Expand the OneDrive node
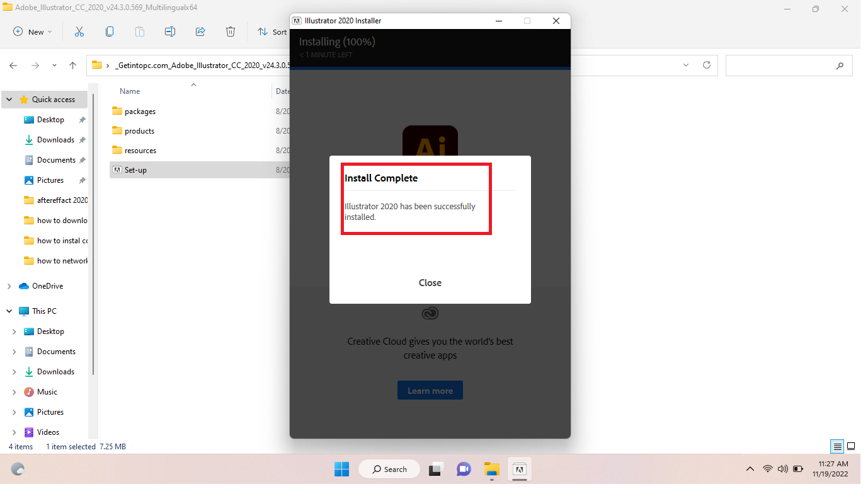Image resolution: width=868 pixels, height=489 pixels. (9, 286)
